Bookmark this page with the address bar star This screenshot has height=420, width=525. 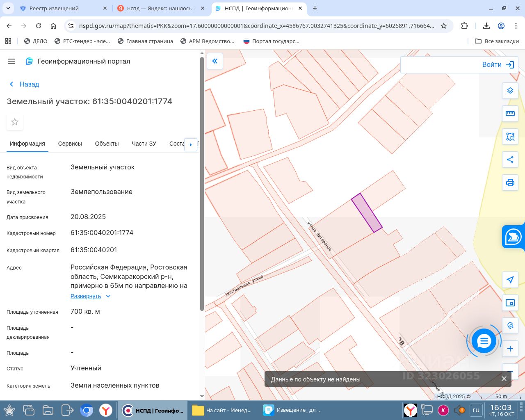click(x=444, y=26)
